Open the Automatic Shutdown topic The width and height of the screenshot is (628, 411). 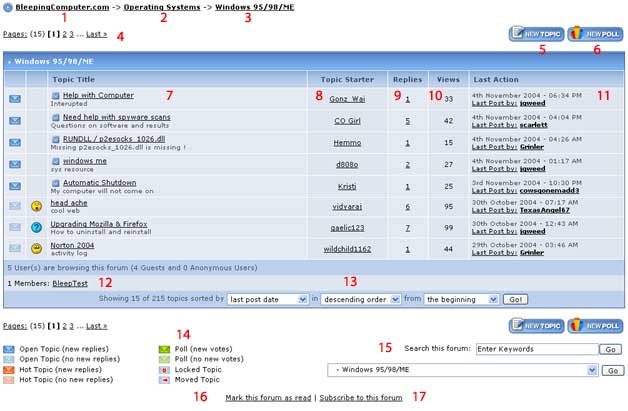click(100, 183)
